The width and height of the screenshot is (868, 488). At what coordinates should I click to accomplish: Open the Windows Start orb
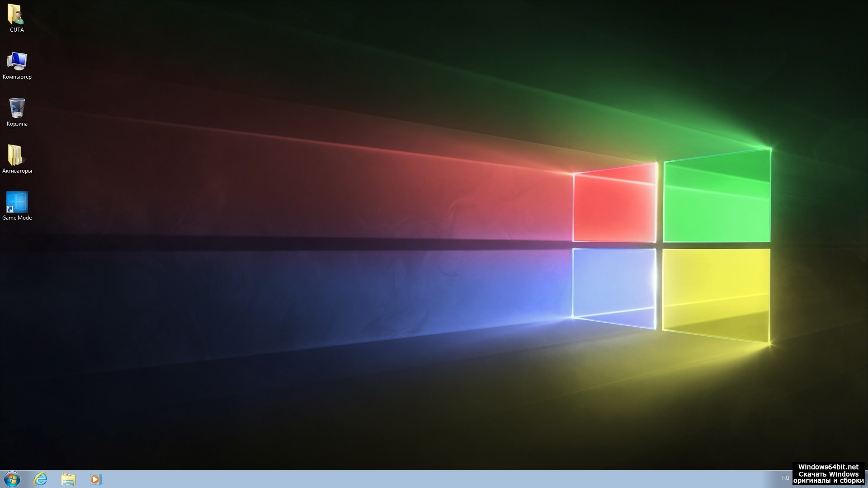[12, 479]
